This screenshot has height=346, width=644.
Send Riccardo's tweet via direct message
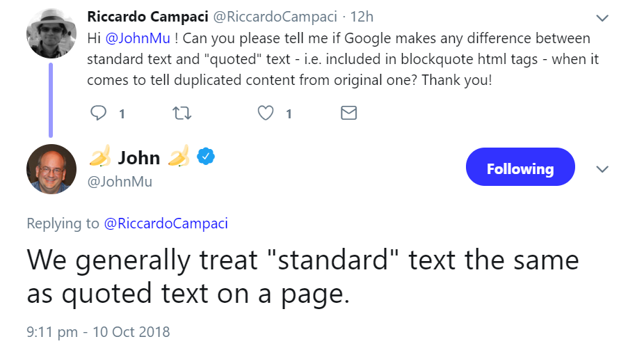click(x=348, y=113)
